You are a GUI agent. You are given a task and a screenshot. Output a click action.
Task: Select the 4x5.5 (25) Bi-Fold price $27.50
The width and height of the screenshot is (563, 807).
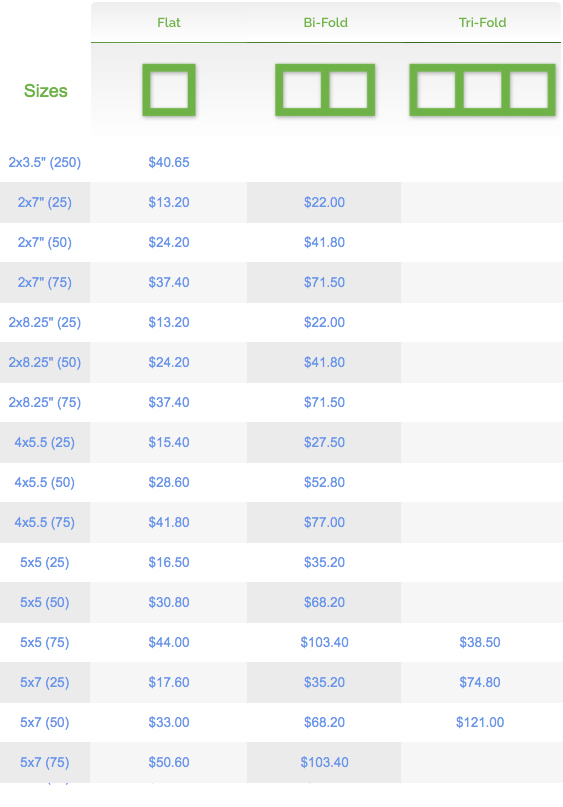324,443
